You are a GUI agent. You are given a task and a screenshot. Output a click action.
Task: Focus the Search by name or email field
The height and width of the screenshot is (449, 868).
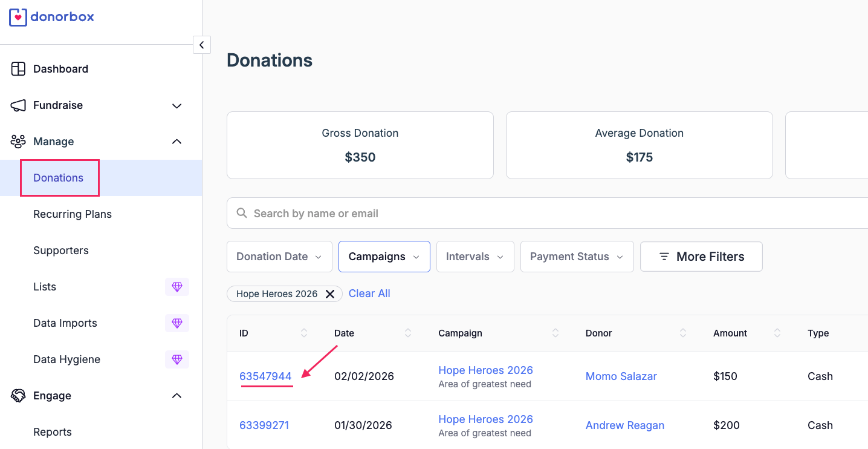pyautogui.click(x=547, y=214)
